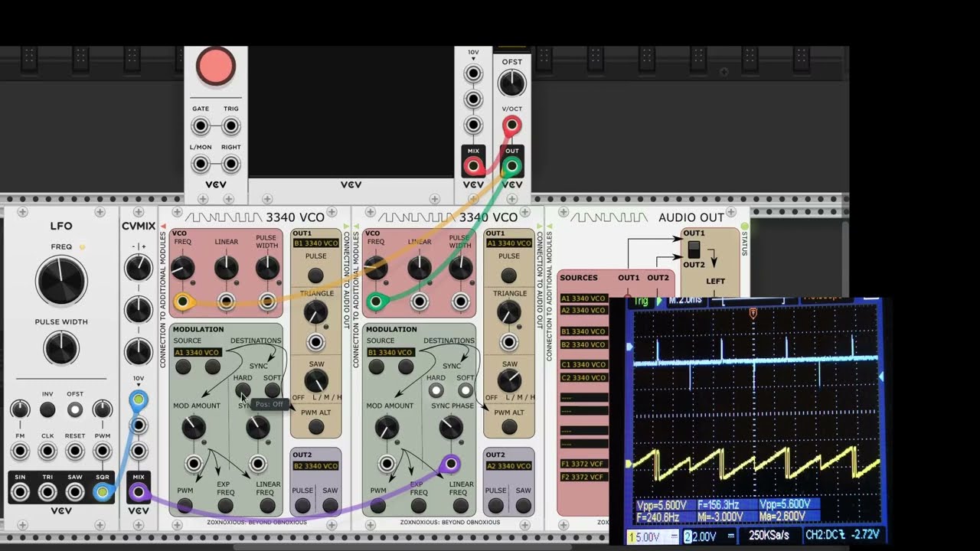Toggle HARD sync on the right 3340 VCO

tap(436, 390)
